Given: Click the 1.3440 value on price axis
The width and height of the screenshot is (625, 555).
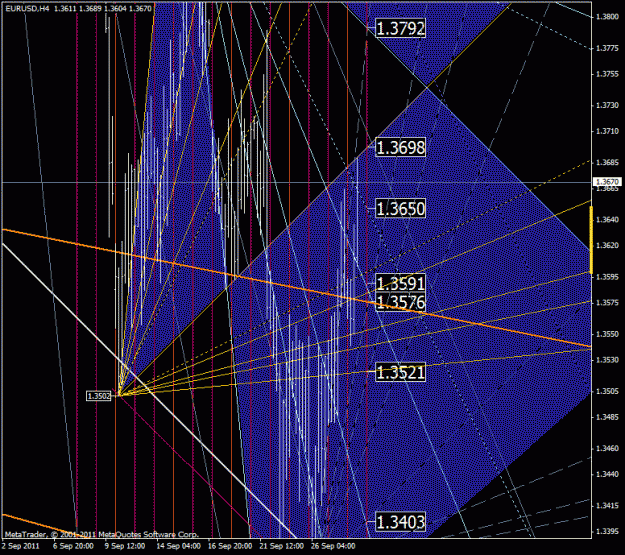Looking at the screenshot, I should pos(607,474).
